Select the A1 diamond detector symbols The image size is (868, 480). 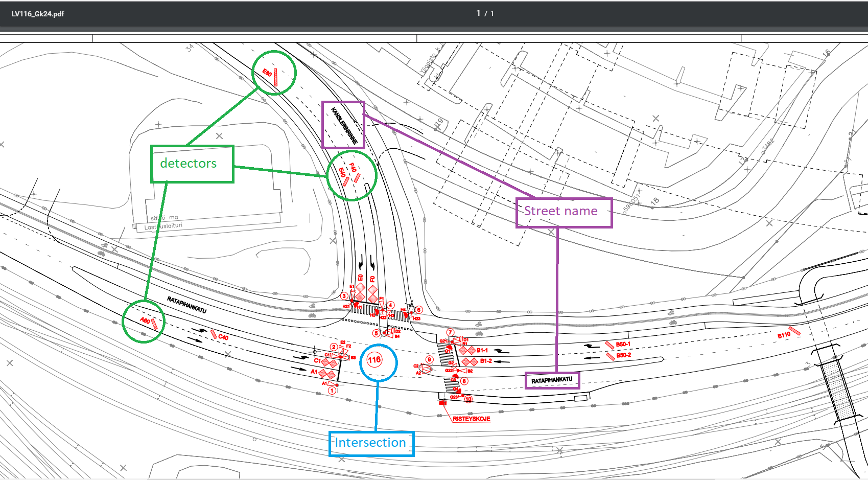pyautogui.click(x=327, y=374)
